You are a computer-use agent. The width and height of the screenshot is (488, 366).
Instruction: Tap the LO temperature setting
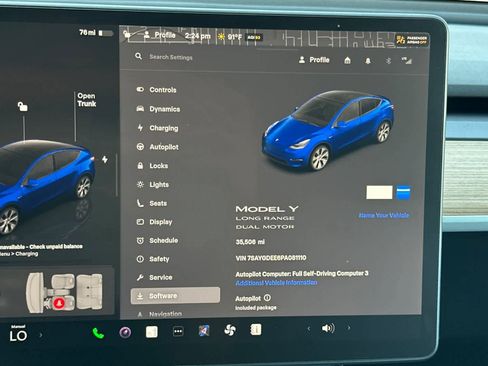tap(18, 335)
